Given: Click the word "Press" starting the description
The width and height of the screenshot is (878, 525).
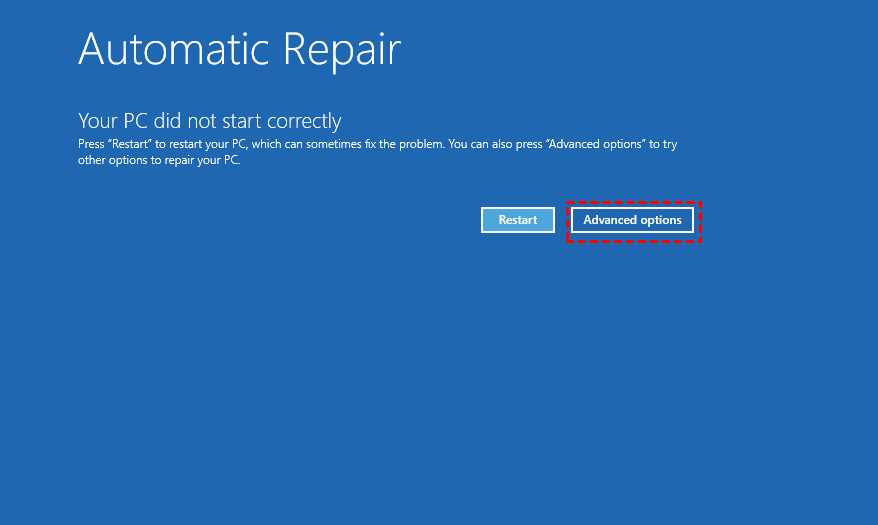Looking at the screenshot, I should pyautogui.click(x=90, y=144).
